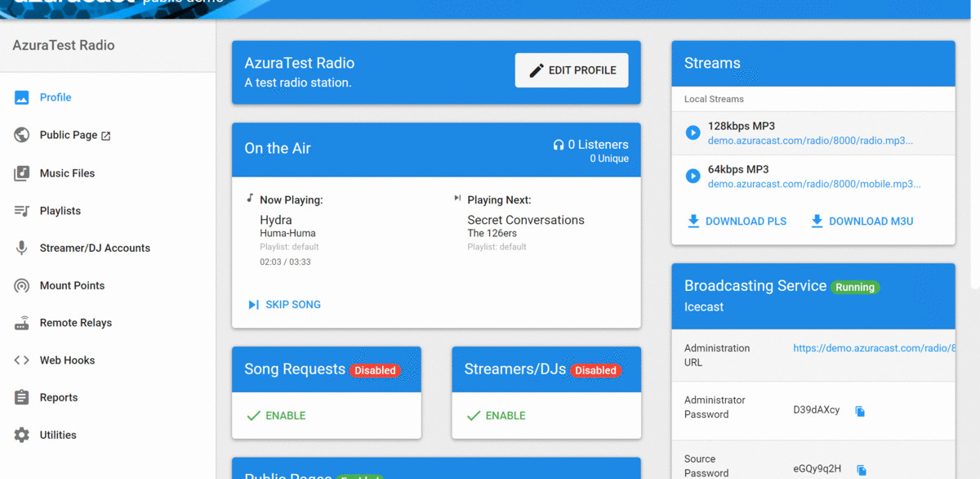
Task: Copy the Source Password eGQy9q2H
Action: tap(862, 470)
